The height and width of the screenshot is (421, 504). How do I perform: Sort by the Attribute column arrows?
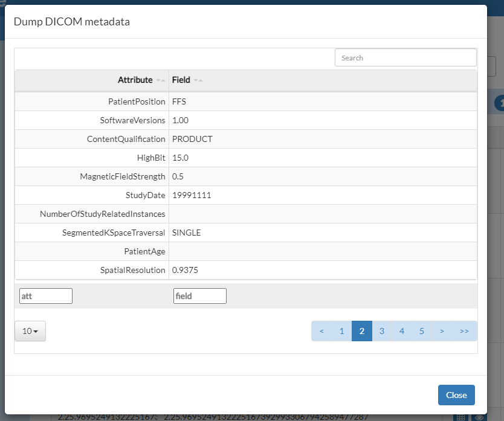pos(161,80)
